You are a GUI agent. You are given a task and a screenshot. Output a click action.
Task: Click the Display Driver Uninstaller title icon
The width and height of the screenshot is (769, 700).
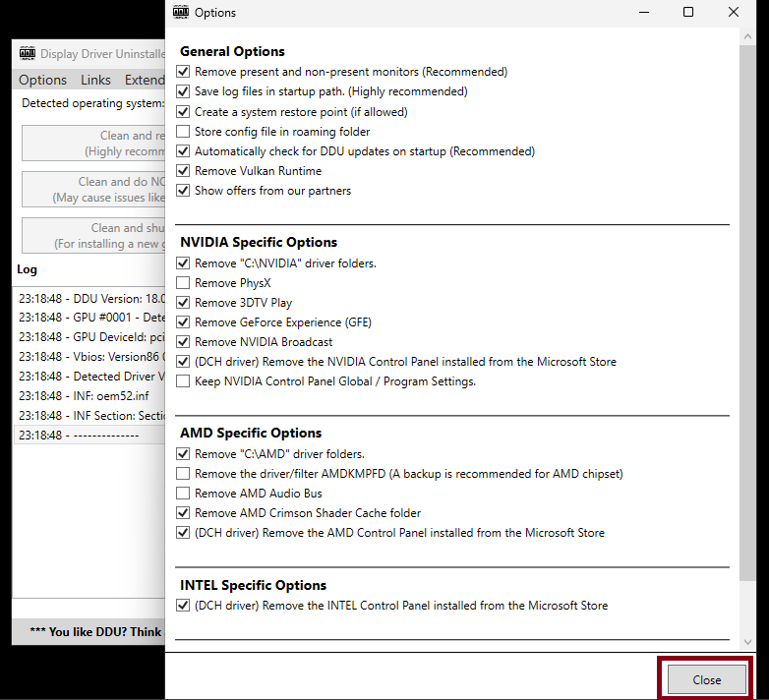(28, 53)
